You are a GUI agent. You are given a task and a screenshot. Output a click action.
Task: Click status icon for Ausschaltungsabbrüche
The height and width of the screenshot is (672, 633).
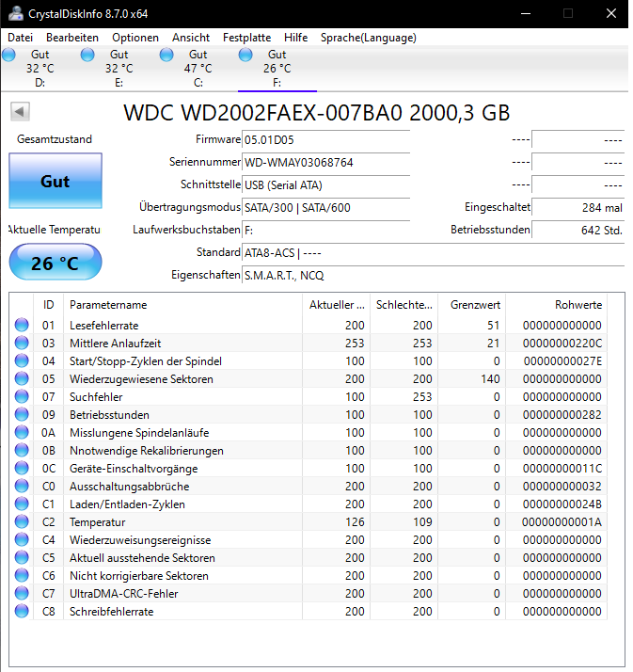pos(22,486)
